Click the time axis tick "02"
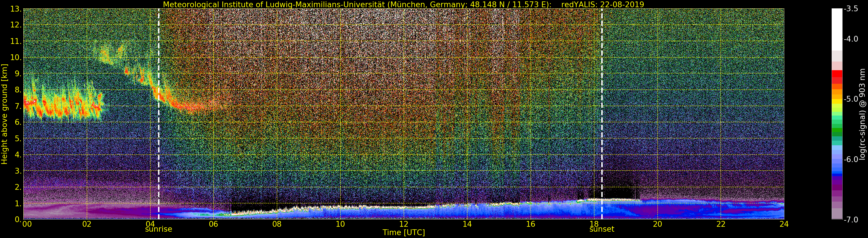 click(x=87, y=224)
